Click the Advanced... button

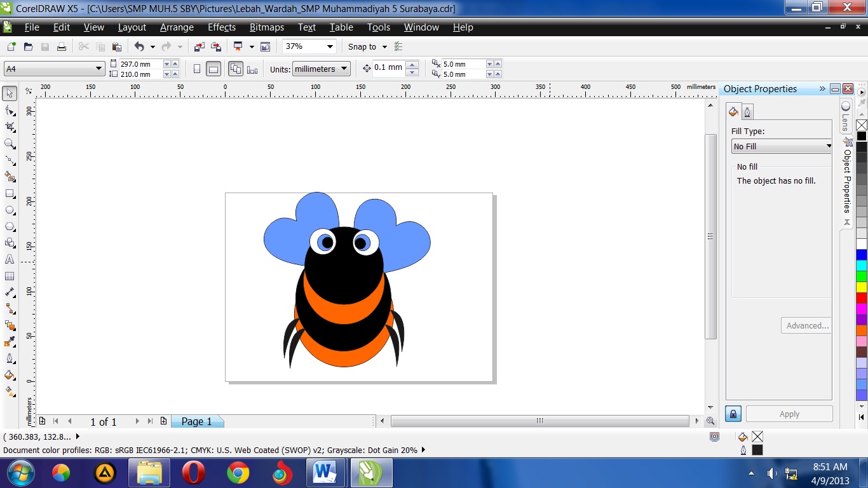coord(807,325)
